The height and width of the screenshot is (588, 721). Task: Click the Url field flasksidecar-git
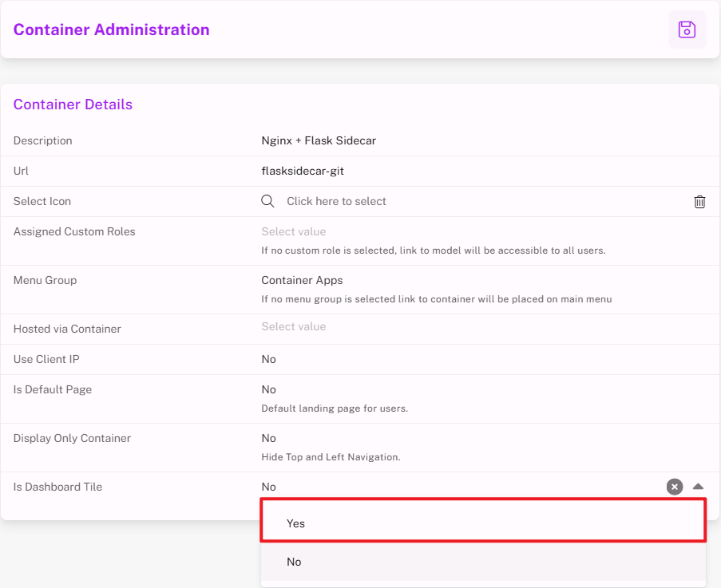pyautogui.click(x=303, y=171)
